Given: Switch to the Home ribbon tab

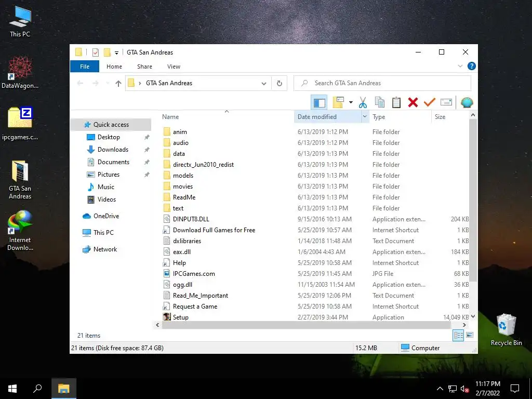Looking at the screenshot, I should click(x=114, y=66).
